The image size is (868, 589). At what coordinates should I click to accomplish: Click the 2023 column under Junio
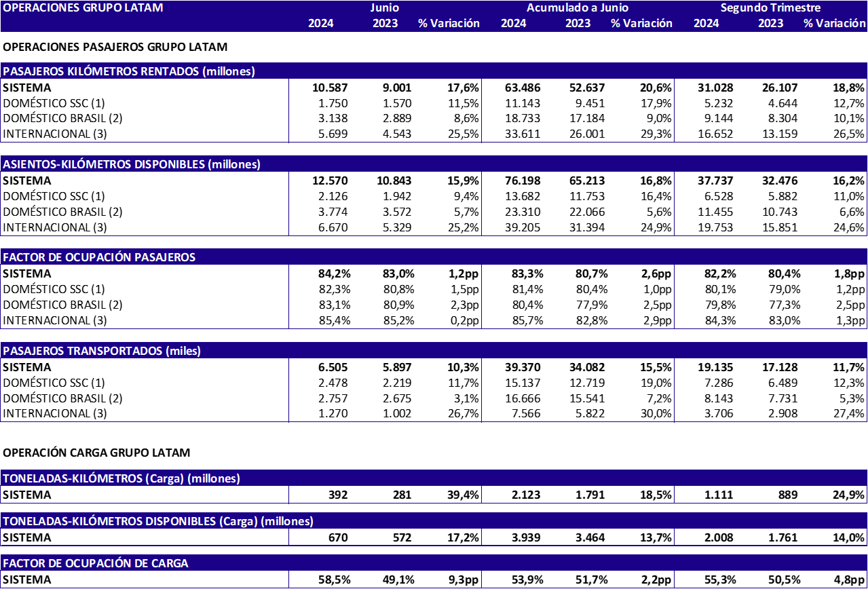(x=385, y=23)
